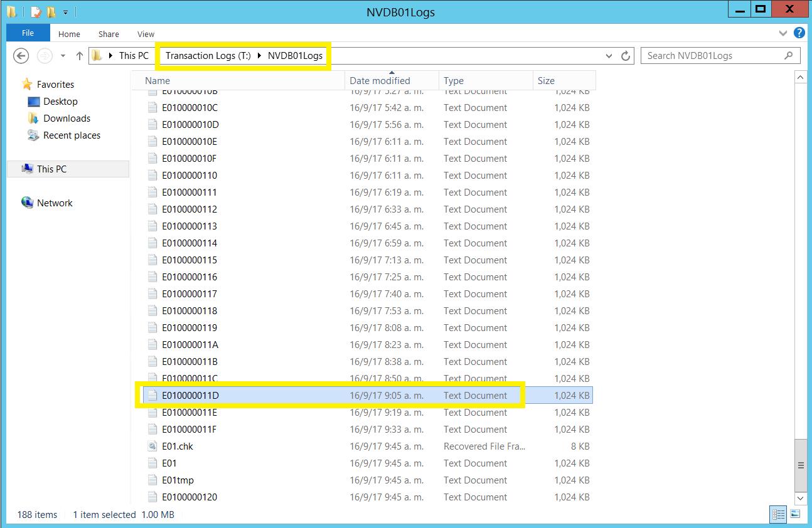Open the address bar history dropdown
This screenshot has height=528, width=812.
click(x=609, y=56)
